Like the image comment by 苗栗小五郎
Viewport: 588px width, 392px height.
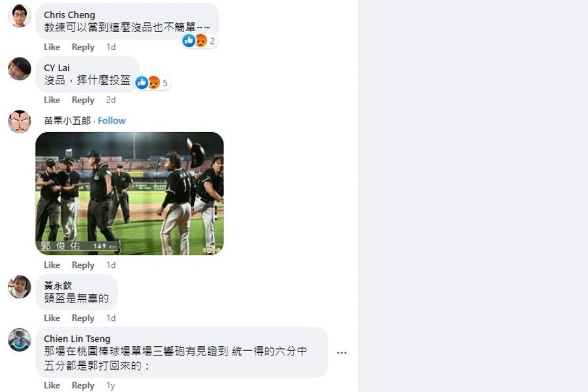tap(52, 265)
